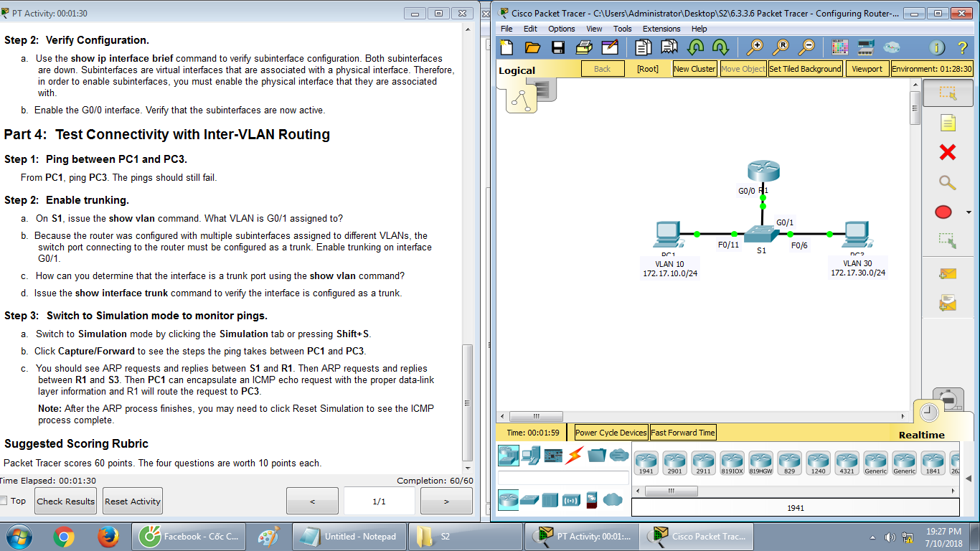Click the Zoom In magnifier
The image size is (980, 551).
(x=755, y=47)
